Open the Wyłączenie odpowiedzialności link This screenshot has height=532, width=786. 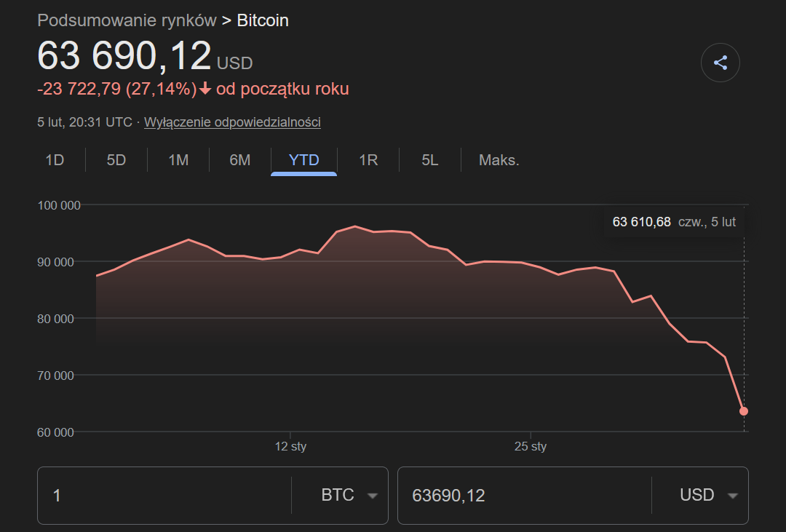(232, 122)
